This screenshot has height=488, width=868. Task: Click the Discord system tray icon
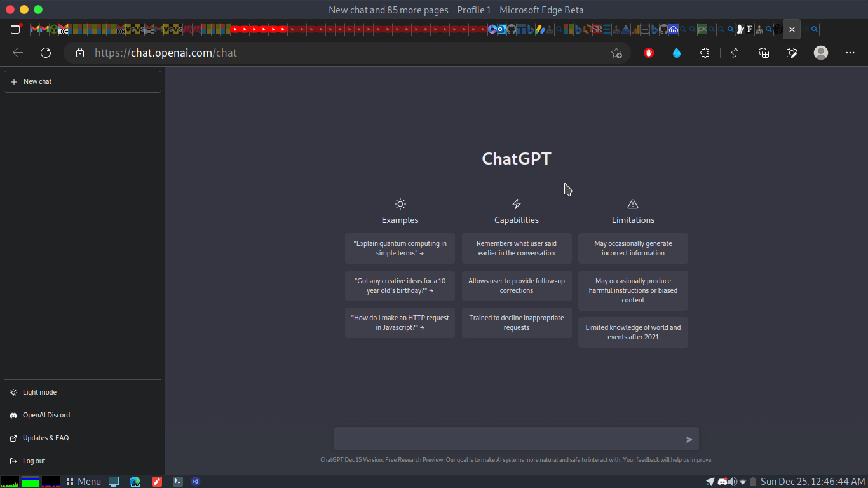tap(722, 482)
